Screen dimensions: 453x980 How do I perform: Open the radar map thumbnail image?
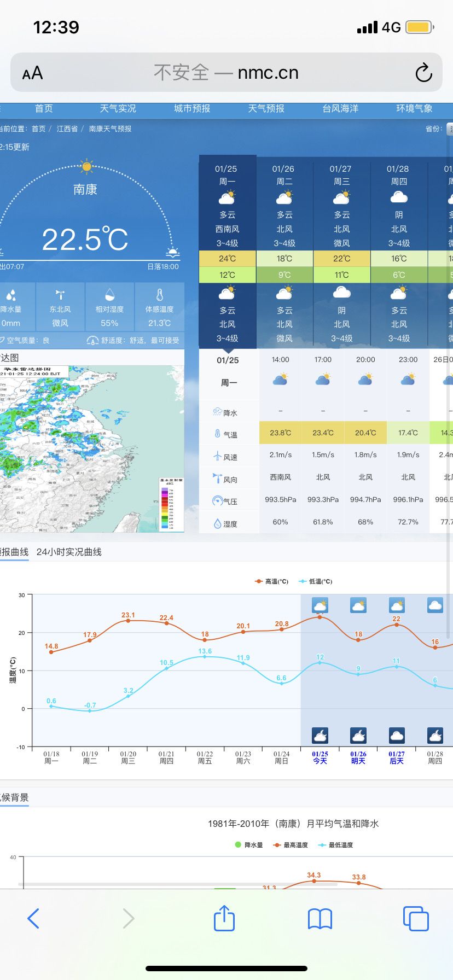[x=92, y=449]
